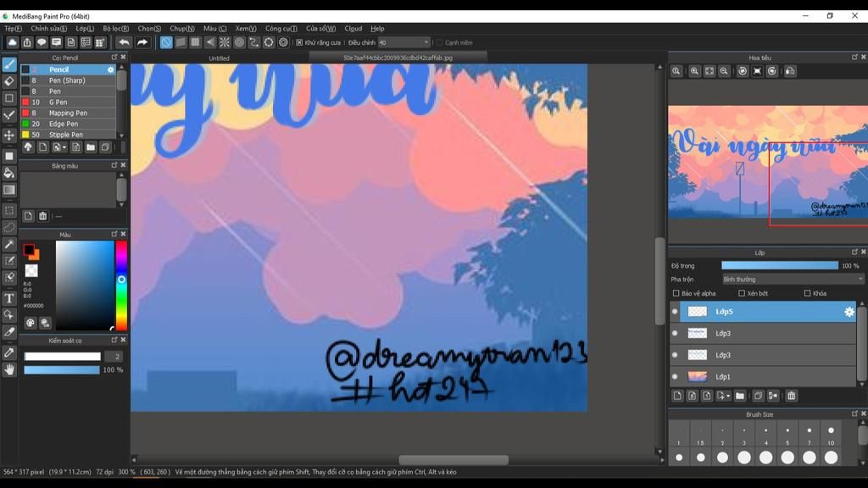Switch to the Untitled document tab

[x=220, y=58]
